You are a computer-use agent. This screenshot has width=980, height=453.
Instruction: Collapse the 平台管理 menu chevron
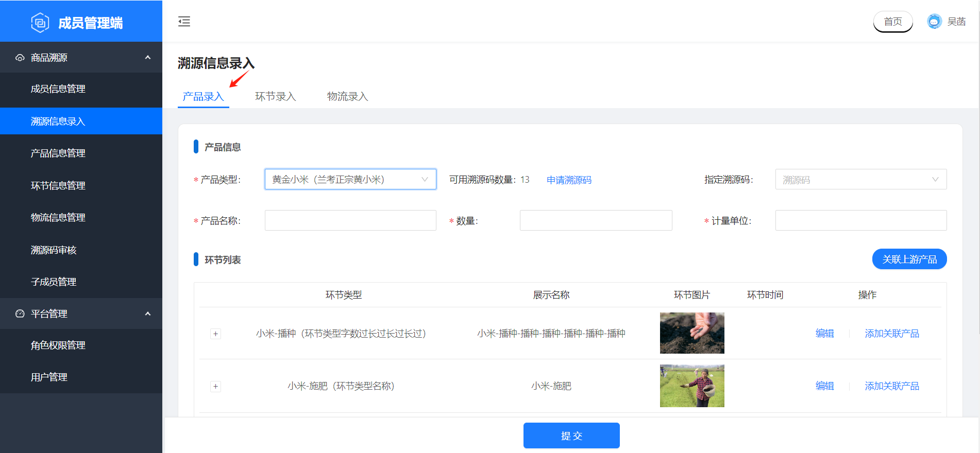(148, 313)
